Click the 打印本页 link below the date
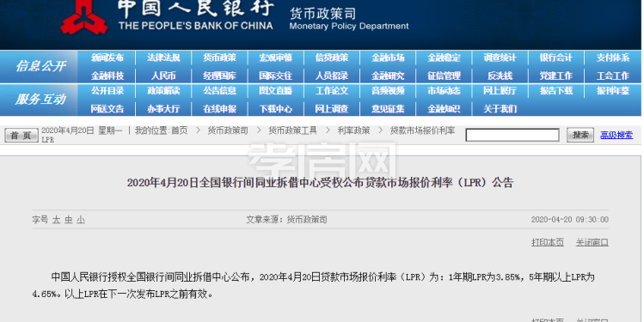Screen dimensions: 644x322 click(x=548, y=242)
